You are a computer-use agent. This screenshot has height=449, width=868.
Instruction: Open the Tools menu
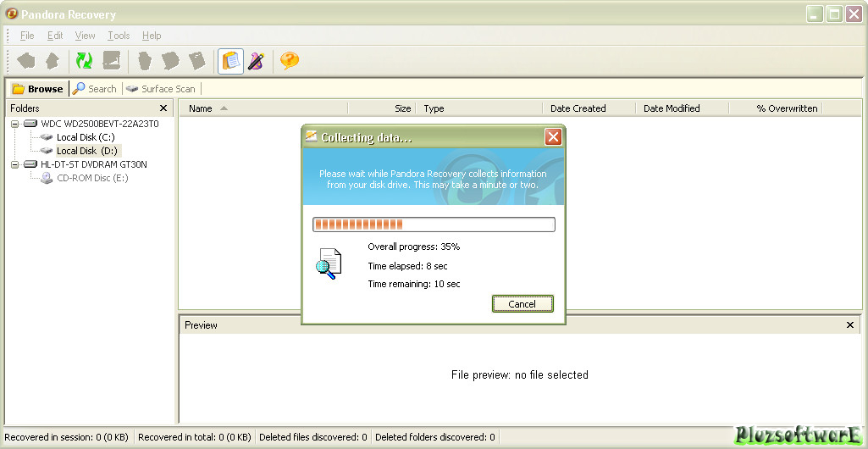point(119,36)
